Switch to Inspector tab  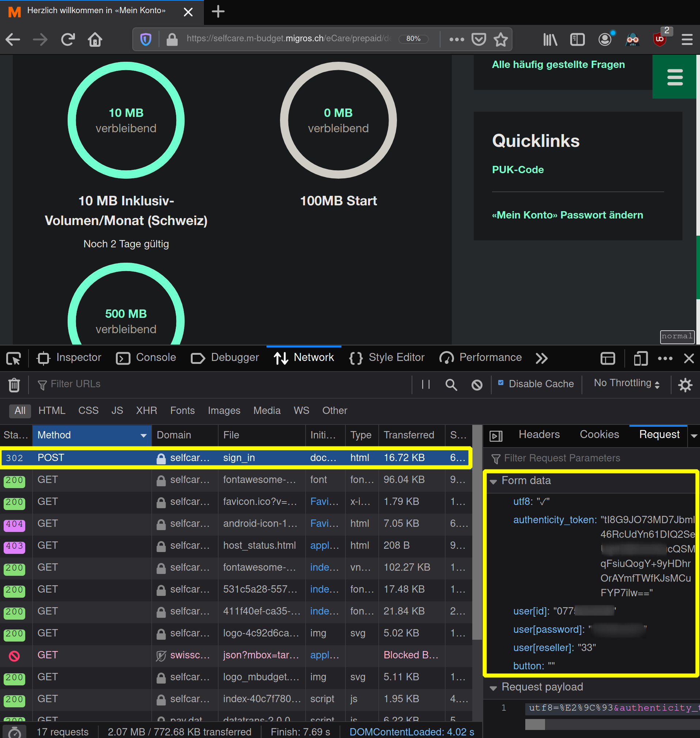pos(69,358)
